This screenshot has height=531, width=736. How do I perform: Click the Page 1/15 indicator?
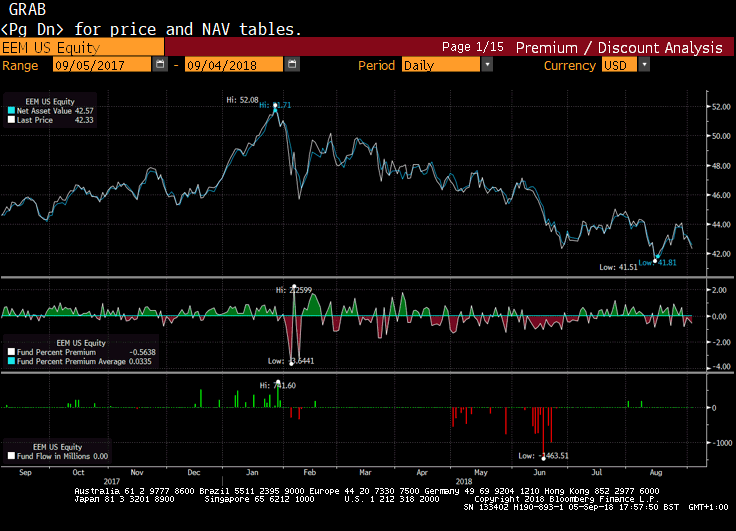pos(472,47)
